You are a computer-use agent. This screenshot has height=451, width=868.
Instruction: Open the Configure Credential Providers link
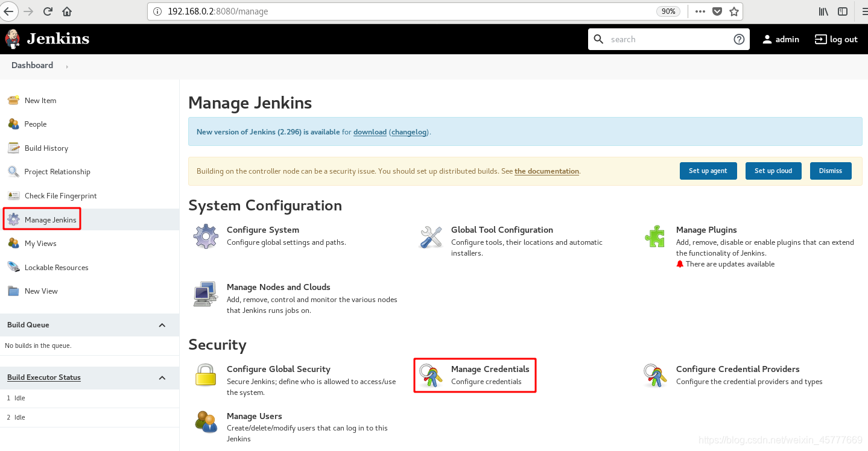point(738,369)
